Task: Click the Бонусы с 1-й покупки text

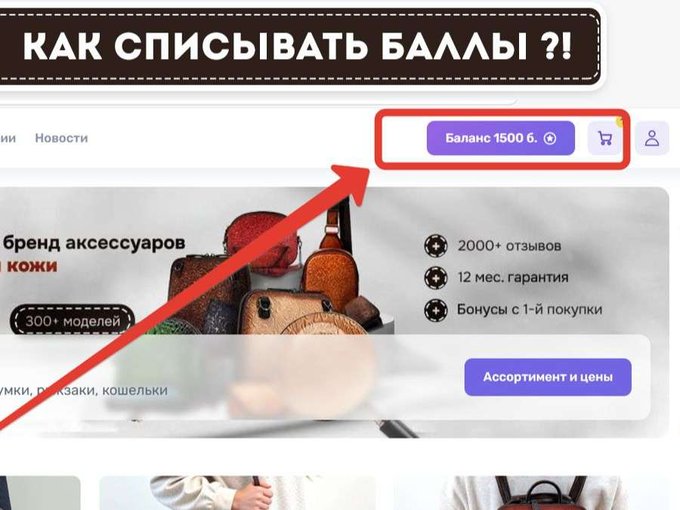Action: point(530,310)
